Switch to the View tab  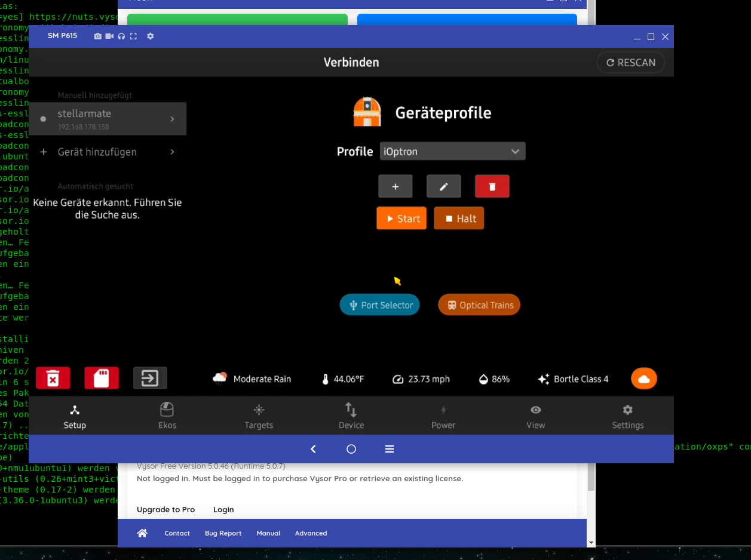pyautogui.click(x=536, y=417)
